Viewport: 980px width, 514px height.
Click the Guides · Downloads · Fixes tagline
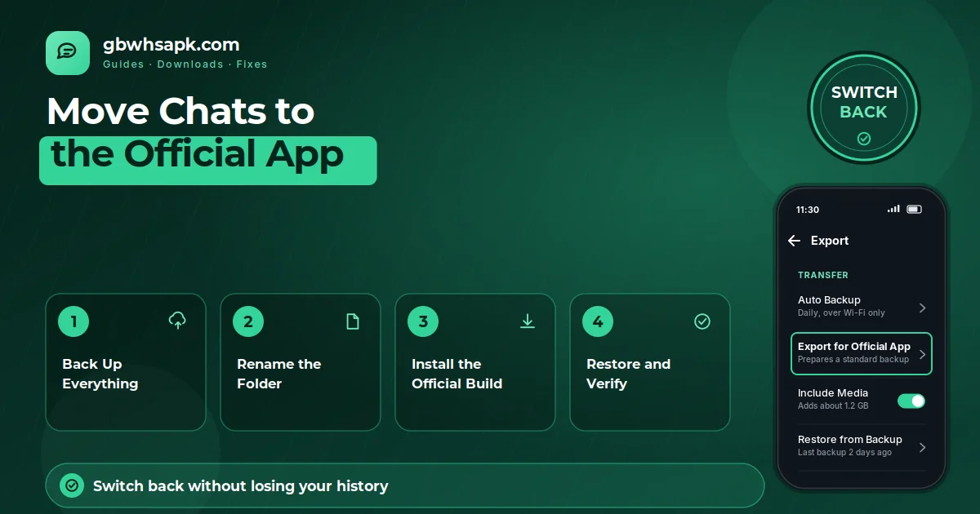pos(185,64)
